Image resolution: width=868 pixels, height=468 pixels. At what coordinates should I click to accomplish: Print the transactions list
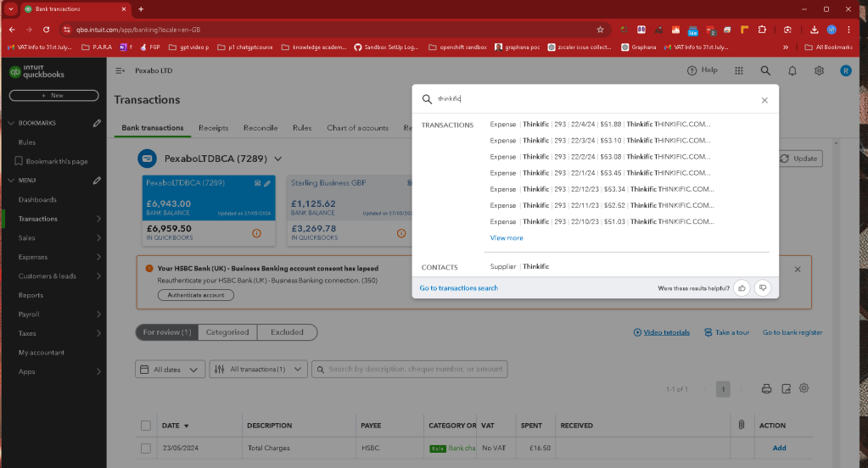766,389
